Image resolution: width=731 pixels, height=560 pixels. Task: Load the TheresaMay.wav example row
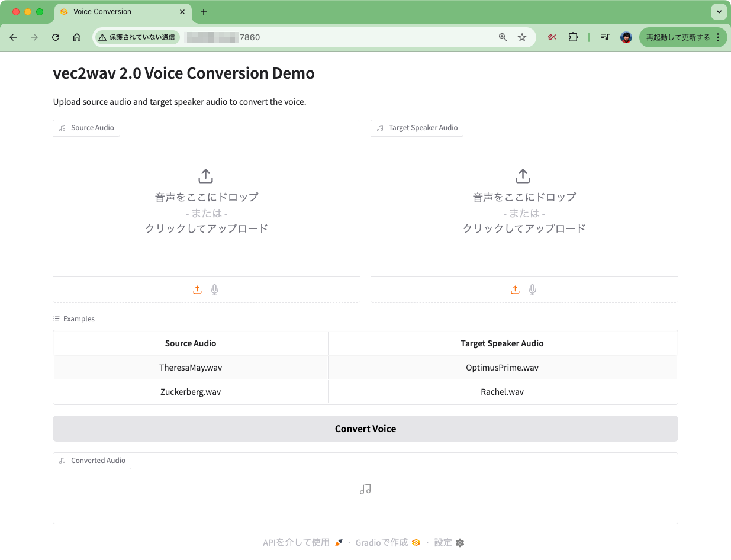click(365, 367)
